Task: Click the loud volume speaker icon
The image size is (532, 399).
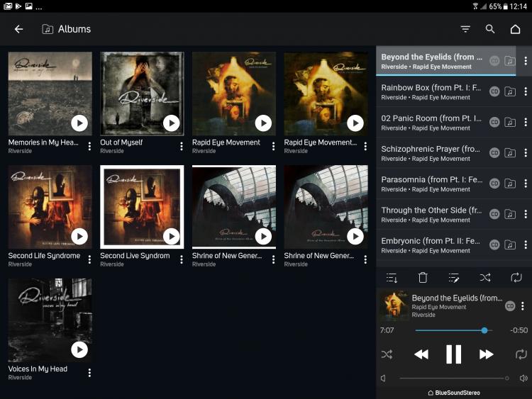Action: 523,378
